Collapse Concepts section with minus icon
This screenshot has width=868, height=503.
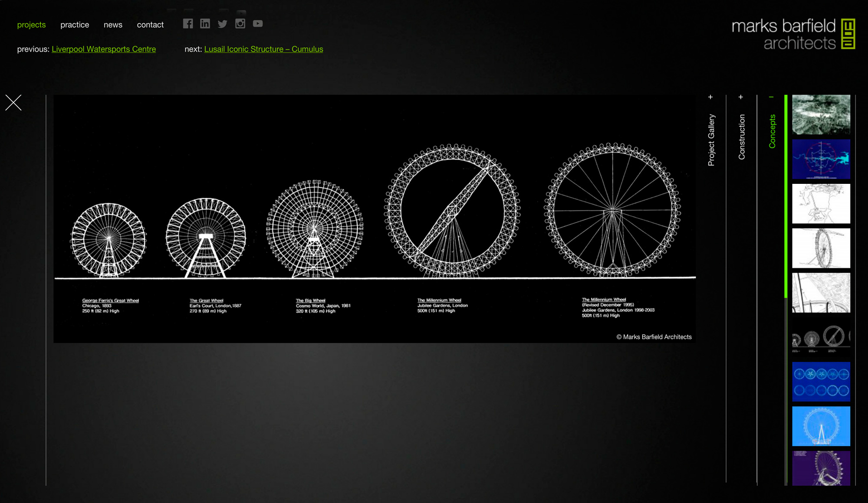pyautogui.click(x=771, y=97)
